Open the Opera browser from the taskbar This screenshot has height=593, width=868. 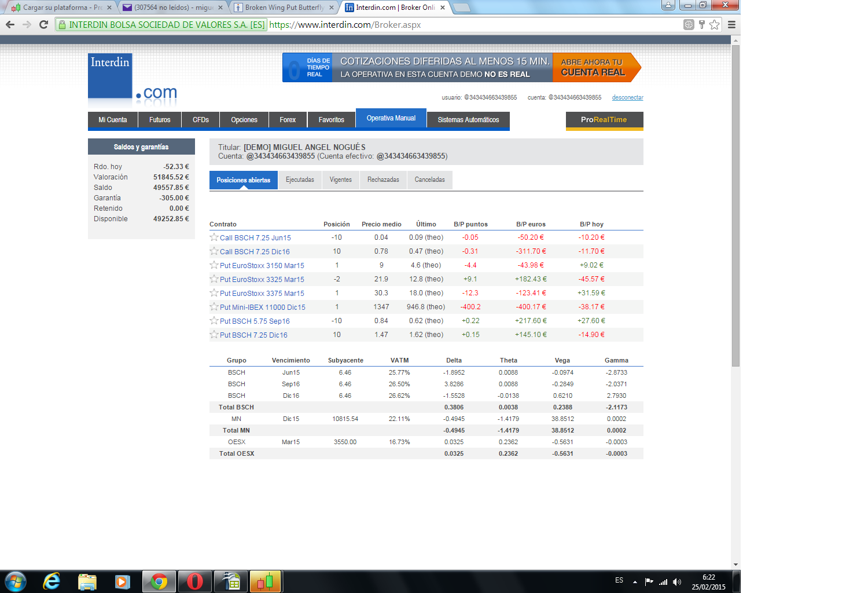point(195,581)
